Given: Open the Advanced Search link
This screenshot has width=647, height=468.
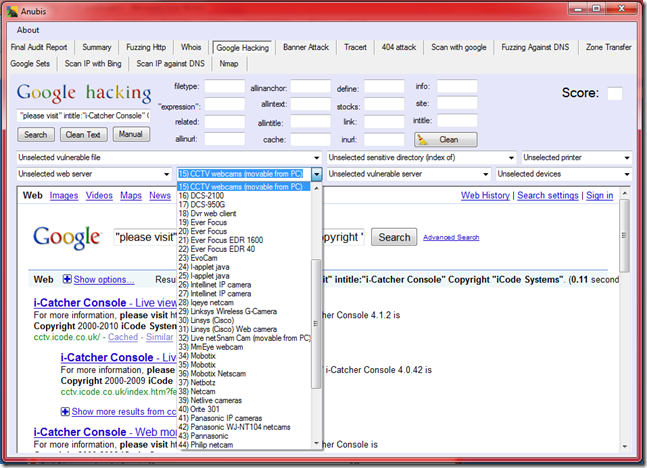Looking at the screenshot, I should pos(451,237).
